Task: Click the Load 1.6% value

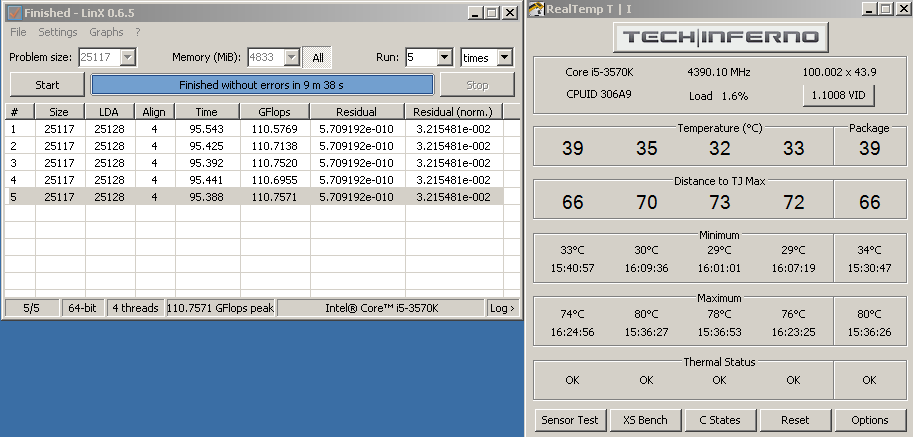Action: click(x=719, y=96)
